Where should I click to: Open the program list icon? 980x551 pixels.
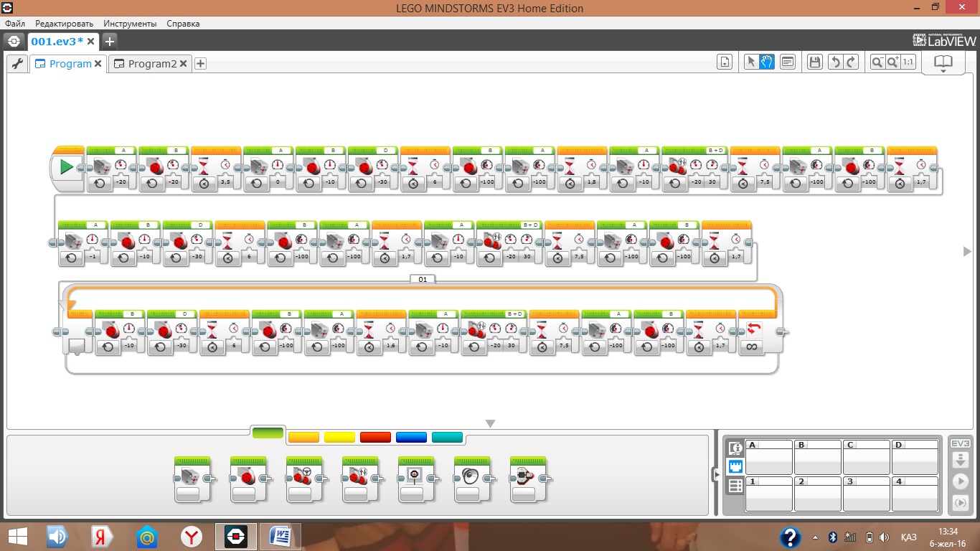[725, 62]
